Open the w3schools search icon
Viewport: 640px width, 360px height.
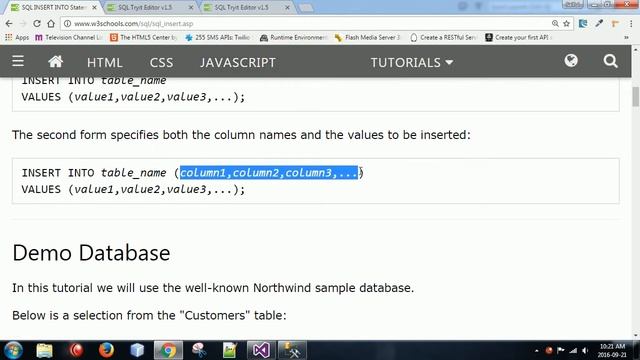[610, 61]
